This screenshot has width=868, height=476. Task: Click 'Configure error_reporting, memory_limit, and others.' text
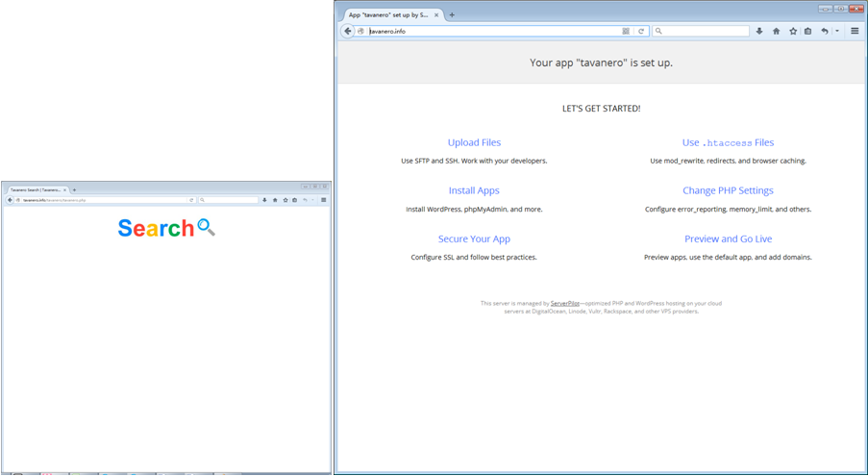(x=728, y=210)
